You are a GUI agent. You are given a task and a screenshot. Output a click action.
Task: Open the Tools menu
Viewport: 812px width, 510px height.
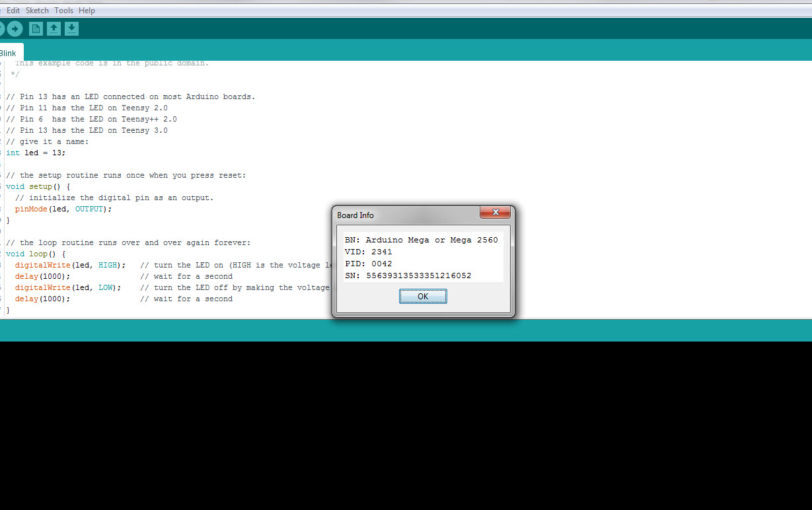click(63, 10)
